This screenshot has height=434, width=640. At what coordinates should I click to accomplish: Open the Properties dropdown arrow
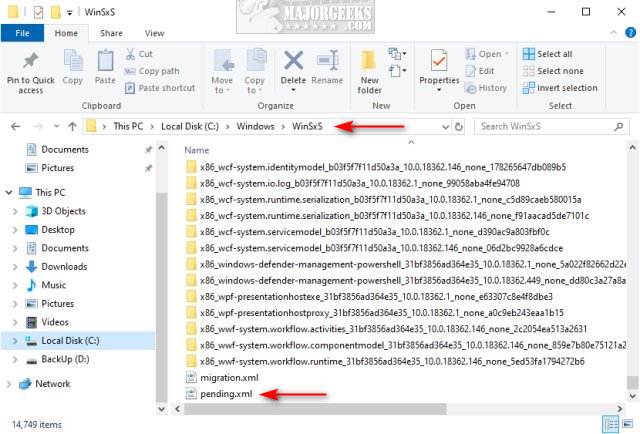tap(439, 90)
